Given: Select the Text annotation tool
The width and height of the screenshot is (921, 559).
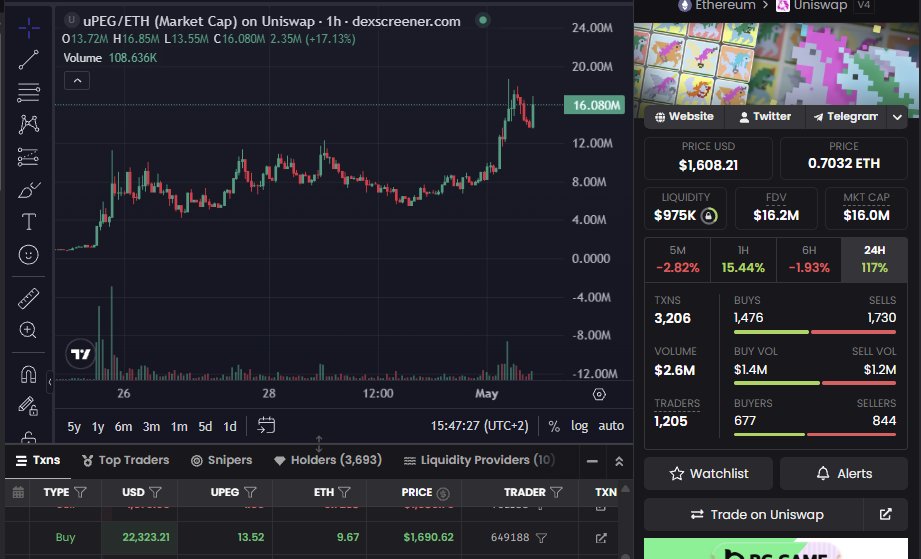Looking at the screenshot, I should coord(28,222).
